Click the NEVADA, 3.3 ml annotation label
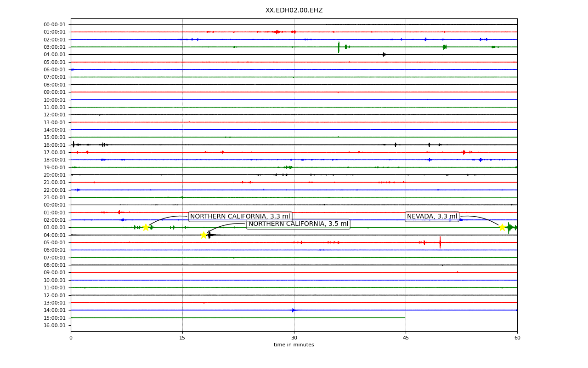This screenshot has height=368, width=588. pos(432,217)
